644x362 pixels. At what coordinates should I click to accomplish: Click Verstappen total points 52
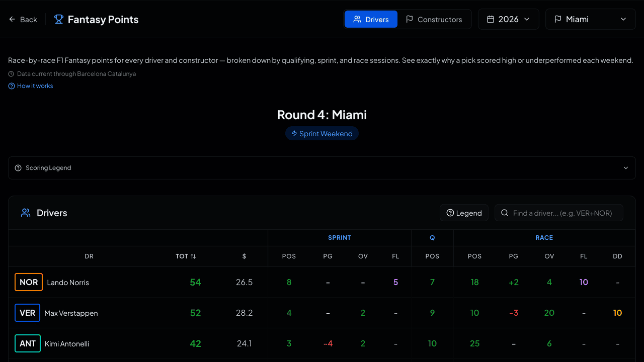[x=196, y=313]
